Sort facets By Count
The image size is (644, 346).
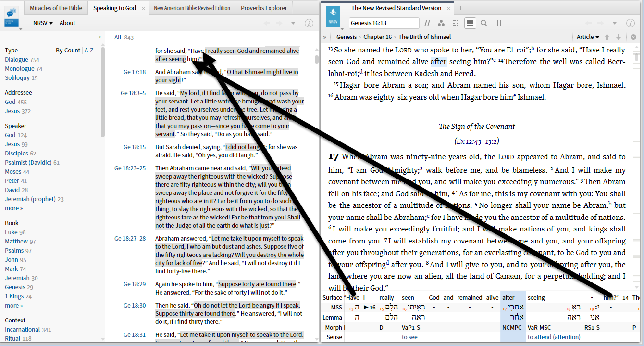68,50
